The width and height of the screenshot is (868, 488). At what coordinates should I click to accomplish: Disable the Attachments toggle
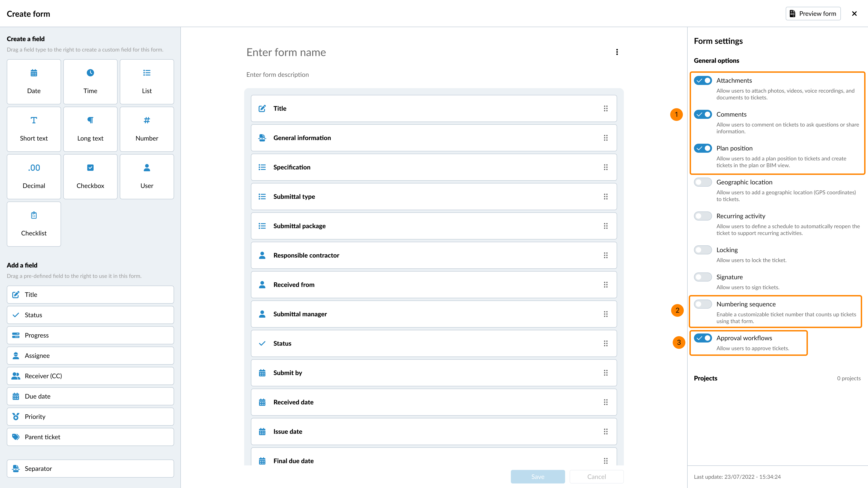(x=703, y=80)
